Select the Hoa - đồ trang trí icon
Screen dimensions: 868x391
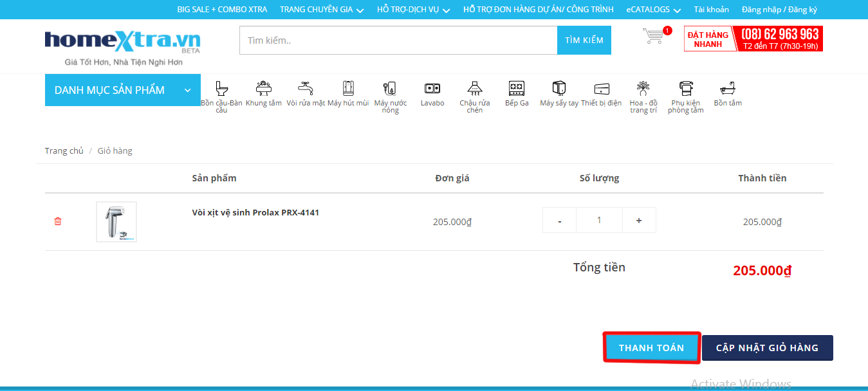click(643, 88)
